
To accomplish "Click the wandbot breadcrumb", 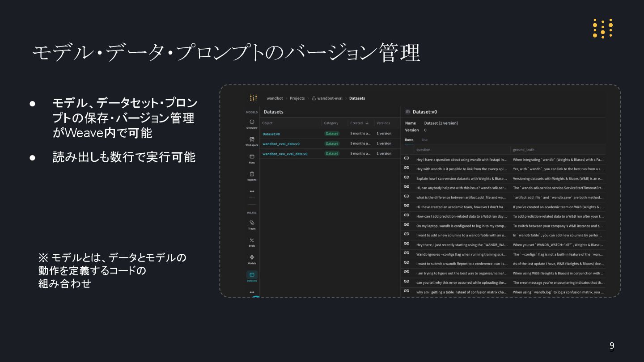I will (x=274, y=98).
